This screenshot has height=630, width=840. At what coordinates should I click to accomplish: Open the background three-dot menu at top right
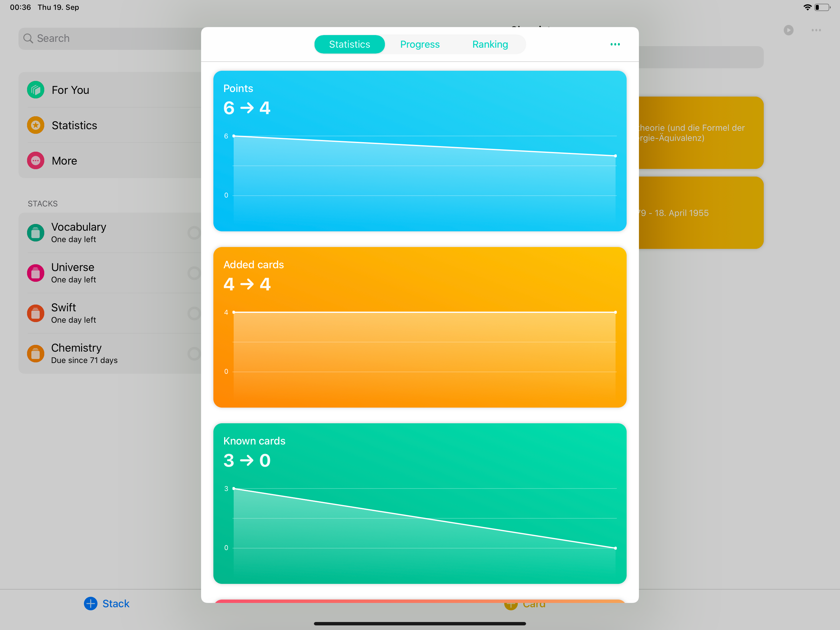point(816,30)
